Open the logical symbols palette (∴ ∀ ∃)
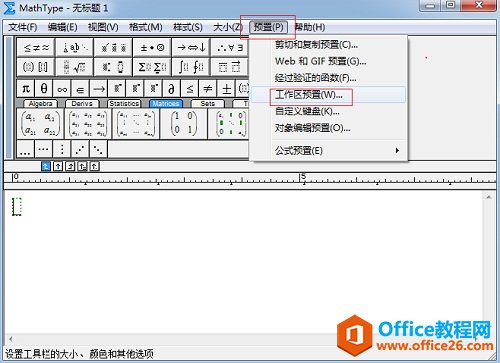The width and height of the screenshot is (500, 363). [x=229, y=48]
